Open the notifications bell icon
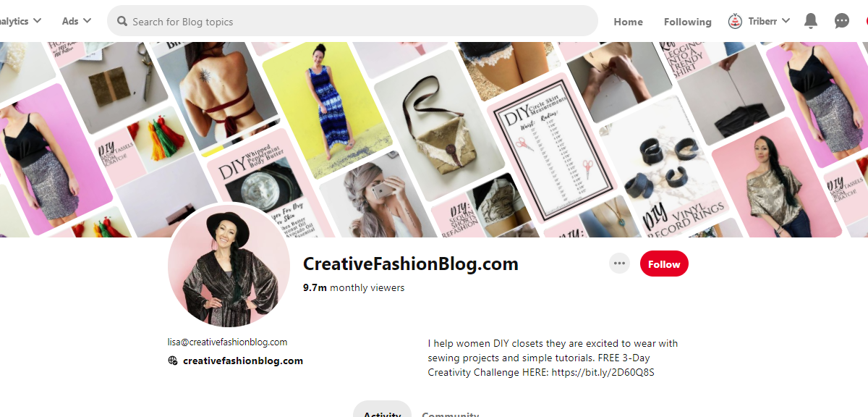 pyautogui.click(x=811, y=21)
